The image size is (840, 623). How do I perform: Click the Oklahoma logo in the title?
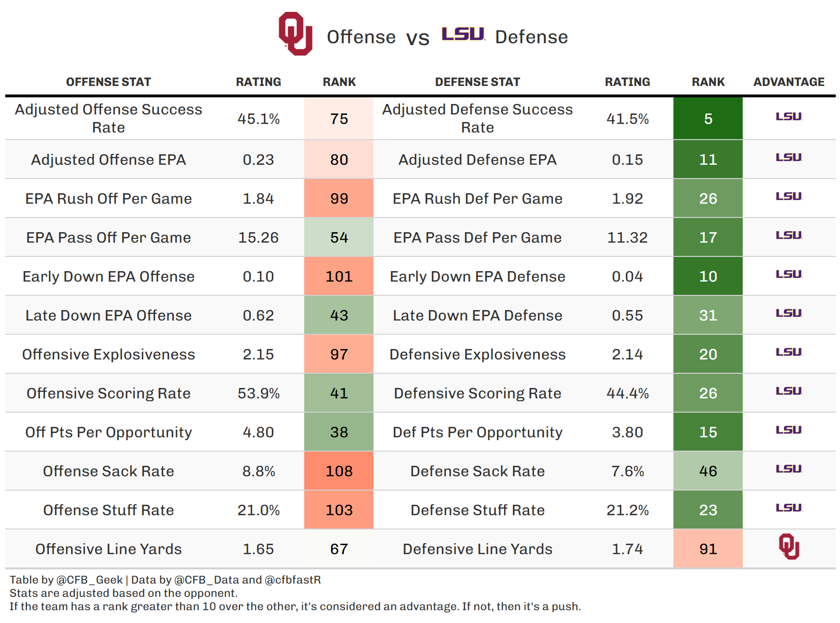pyautogui.click(x=295, y=34)
